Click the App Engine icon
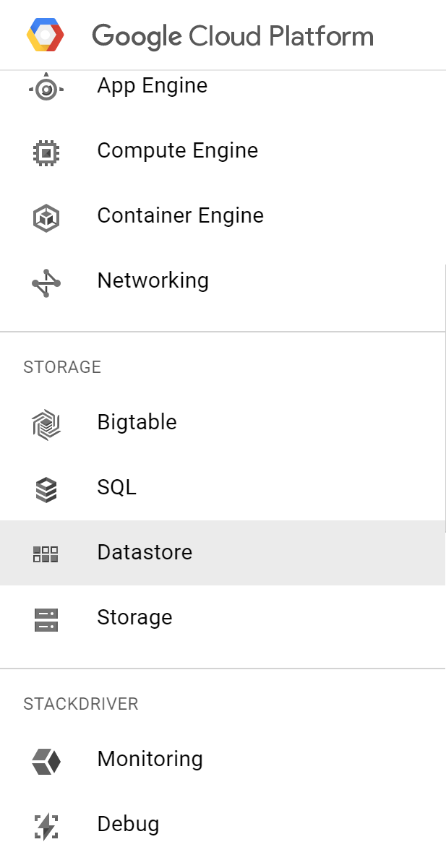Screen dimensions: 446x868 pyautogui.click(x=46, y=88)
